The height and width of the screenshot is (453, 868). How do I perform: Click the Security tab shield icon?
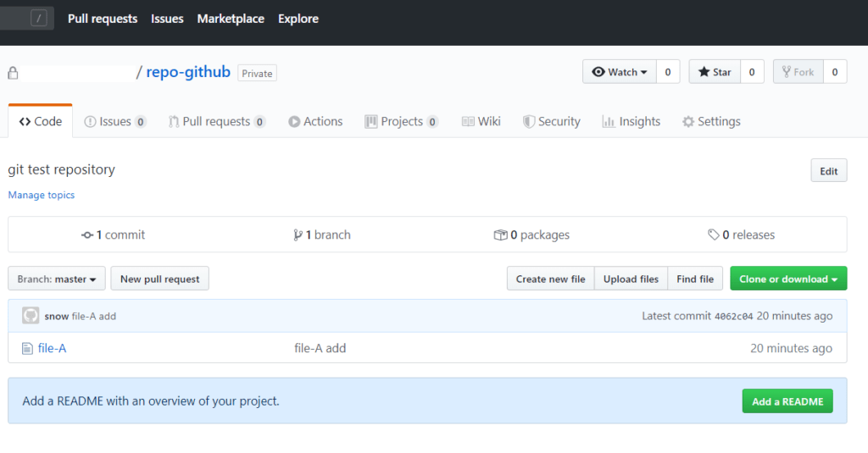pyautogui.click(x=529, y=122)
